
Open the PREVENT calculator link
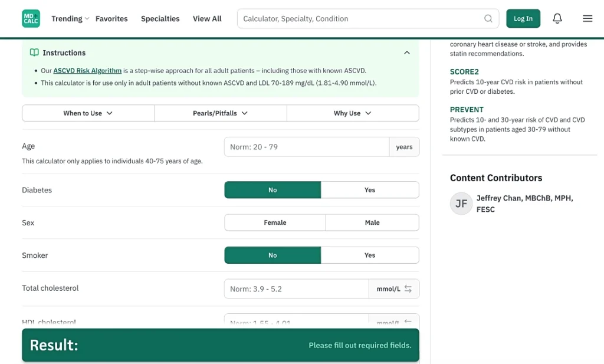click(x=467, y=109)
